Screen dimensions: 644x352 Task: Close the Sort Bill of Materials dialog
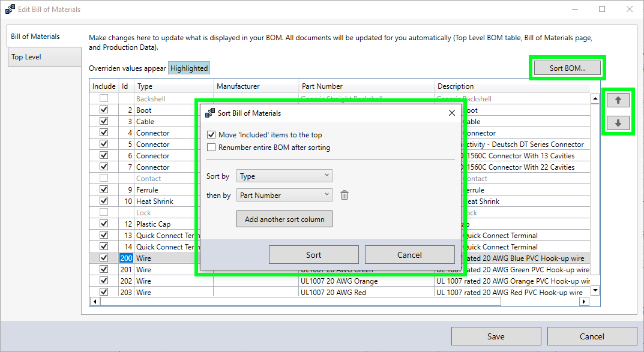[x=452, y=113]
